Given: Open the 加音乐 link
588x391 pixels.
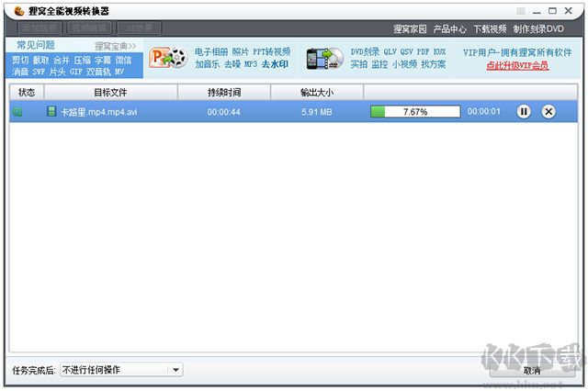Looking at the screenshot, I should coord(207,64).
